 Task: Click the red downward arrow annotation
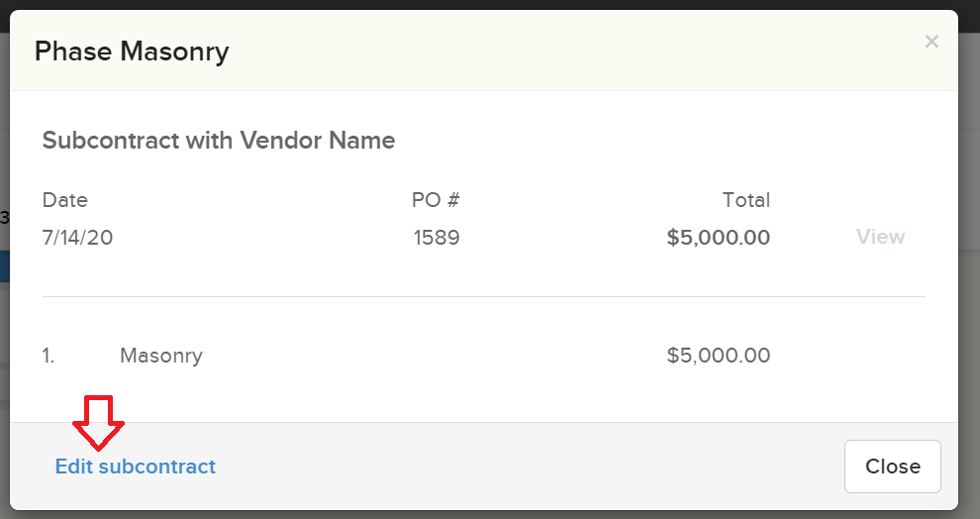98,421
